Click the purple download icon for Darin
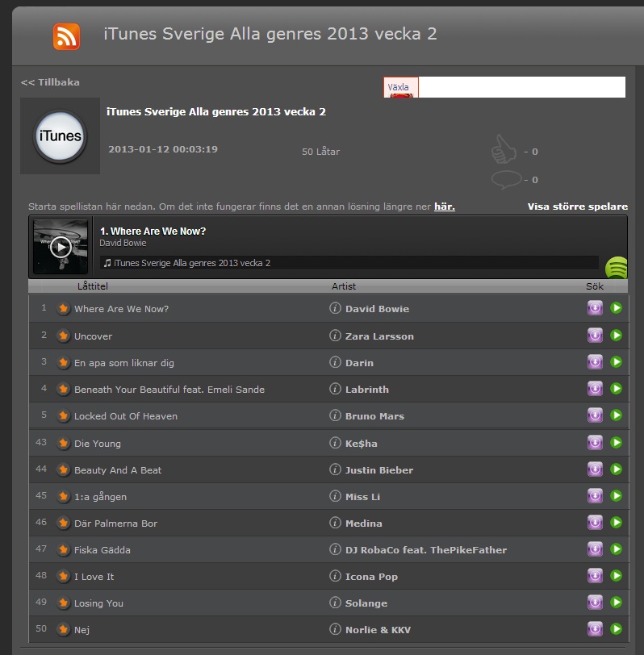The image size is (644, 655). pyautogui.click(x=595, y=362)
